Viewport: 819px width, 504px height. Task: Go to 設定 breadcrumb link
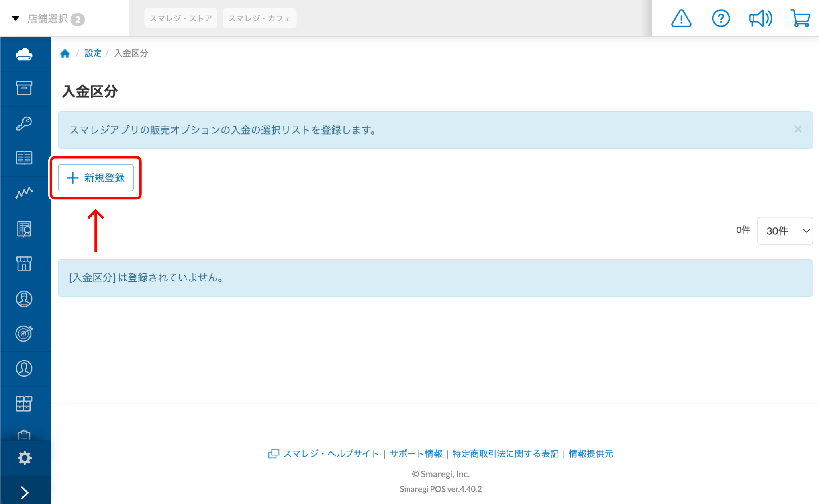point(93,53)
